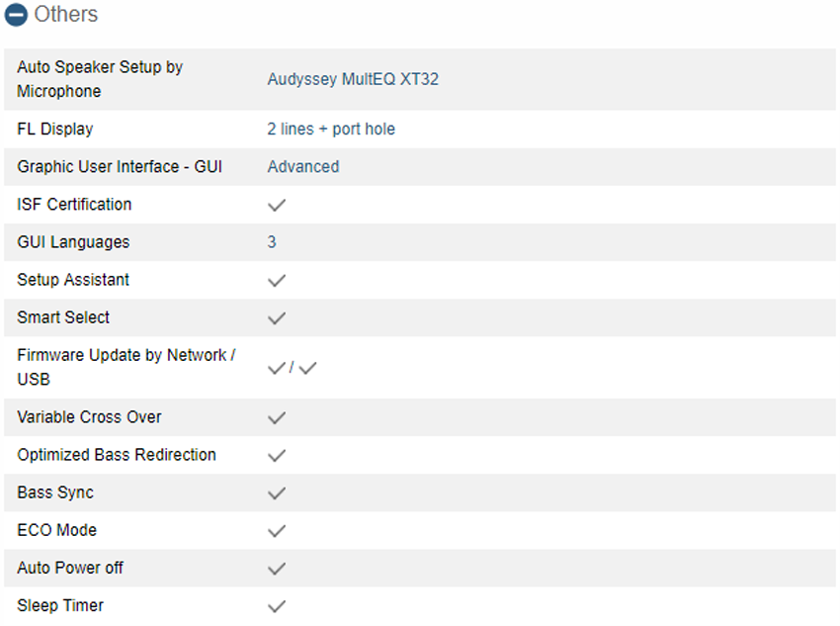Click the Auto Speaker Setup by Microphone label
840x626 pixels.
click(100, 79)
